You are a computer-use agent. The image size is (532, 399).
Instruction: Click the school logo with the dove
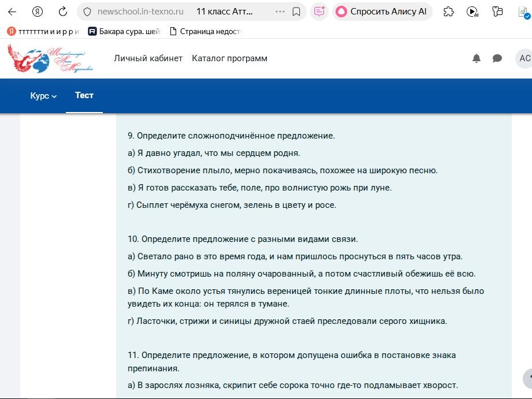coord(50,58)
